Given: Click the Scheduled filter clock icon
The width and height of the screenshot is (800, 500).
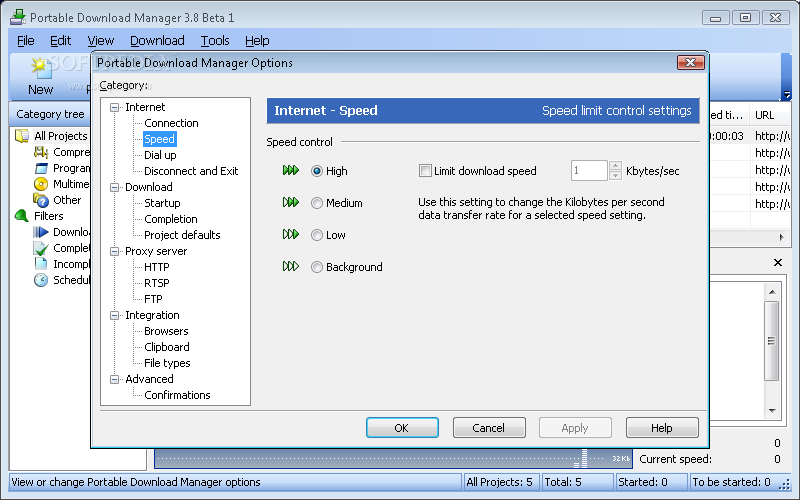Looking at the screenshot, I should [41, 280].
